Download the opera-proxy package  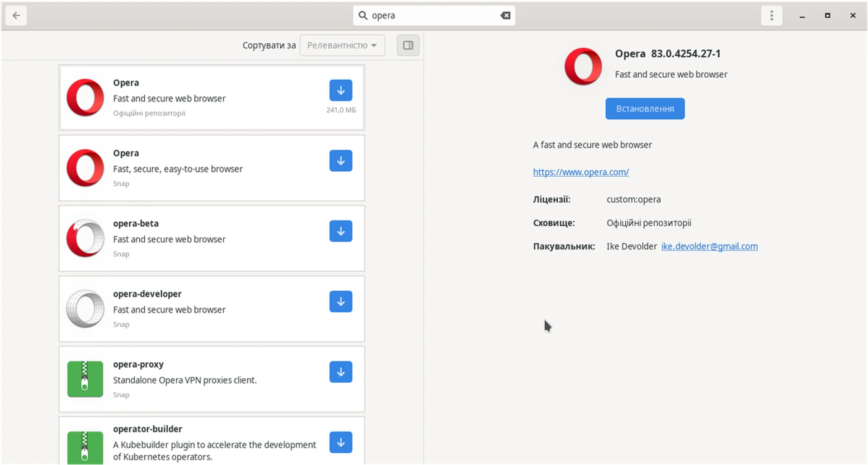click(341, 372)
